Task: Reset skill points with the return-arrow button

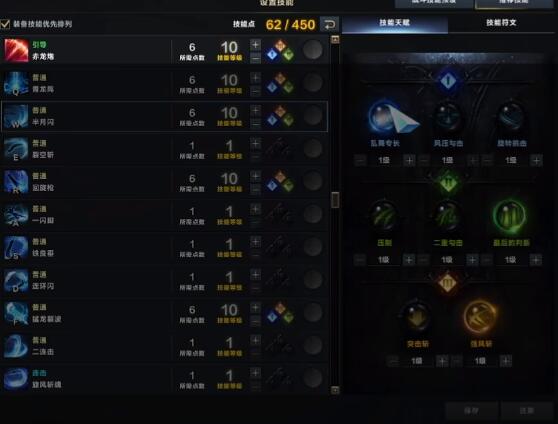Action: (329, 24)
